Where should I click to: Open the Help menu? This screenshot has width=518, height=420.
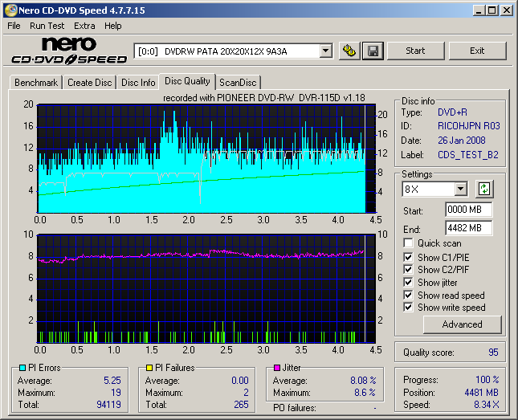(113, 26)
